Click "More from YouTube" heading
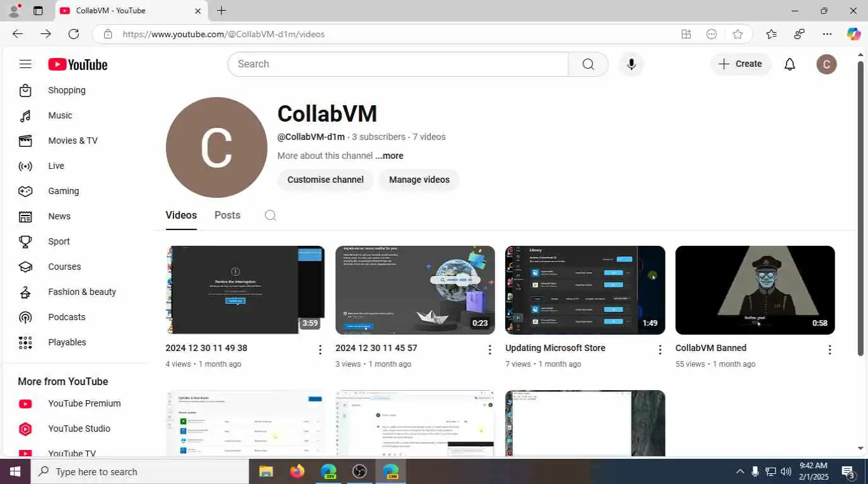The height and width of the screenshot is (484, 868). point(63,381)
